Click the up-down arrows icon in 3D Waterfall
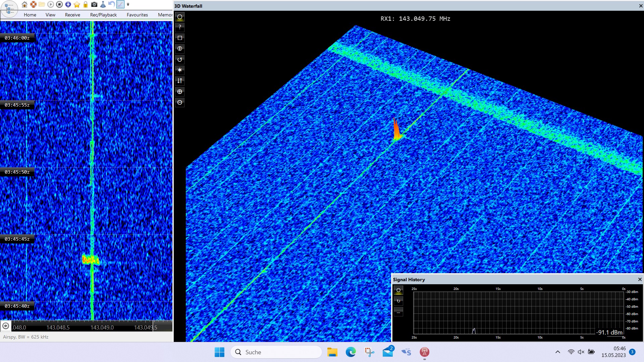Viewport: 644px width, 362px height. 180,81
